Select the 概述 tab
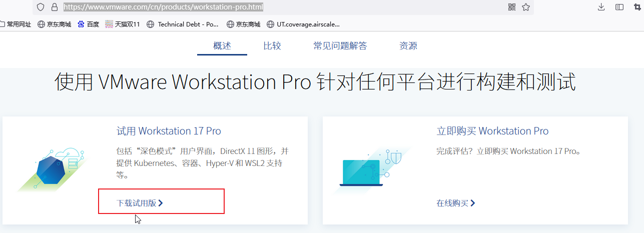Screen dimensions: 644x233 (x=222, y=46)
